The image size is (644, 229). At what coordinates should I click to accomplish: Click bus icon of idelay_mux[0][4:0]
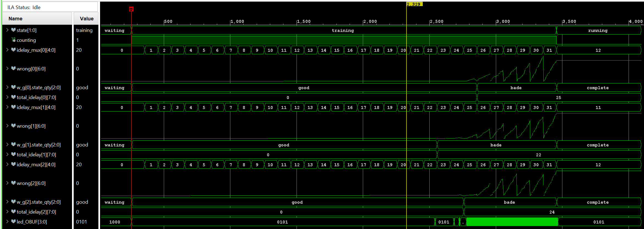pyautogui.click(x=13, y=50)
